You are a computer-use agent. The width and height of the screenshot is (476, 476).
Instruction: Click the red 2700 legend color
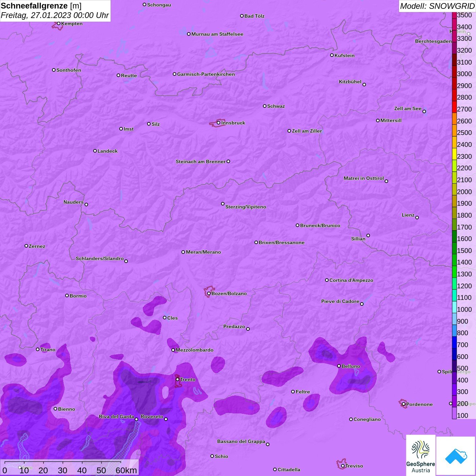coord(454,107)
